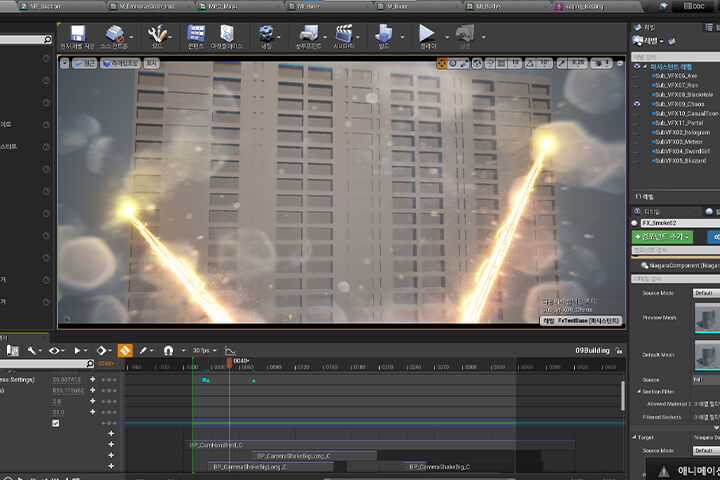Screen dimensions: 720x480
Task: Select the translate gizmo tool in viewport
Action: [442, 63]
